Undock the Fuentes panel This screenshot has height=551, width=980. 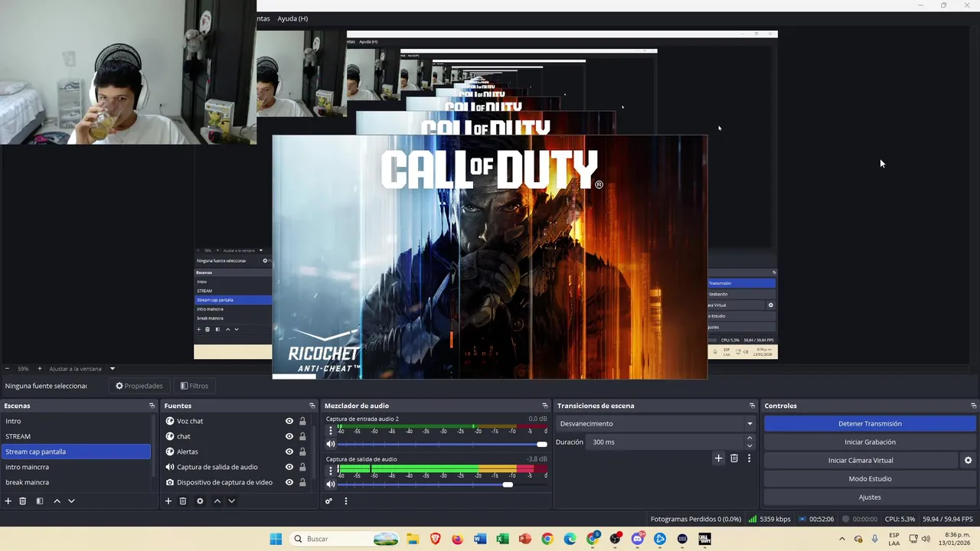312,406
